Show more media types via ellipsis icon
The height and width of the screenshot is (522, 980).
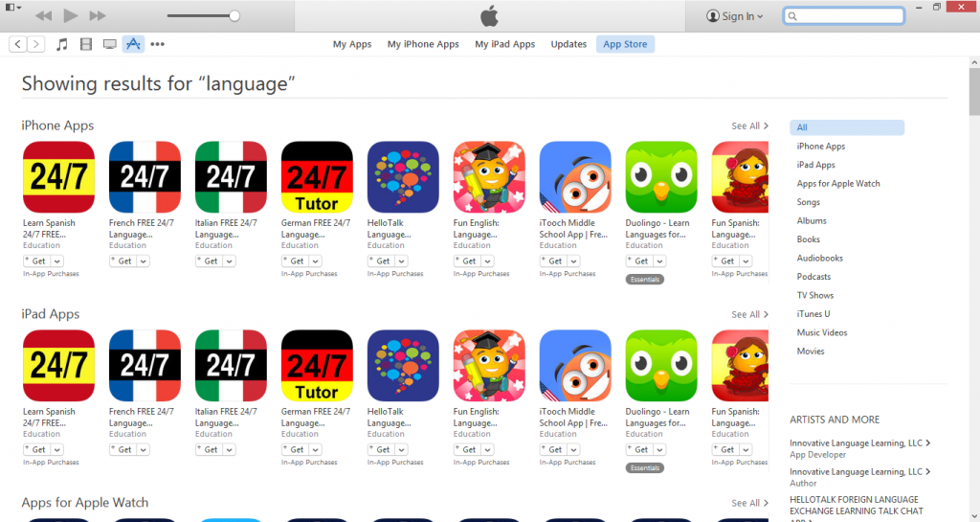point(158,44)
